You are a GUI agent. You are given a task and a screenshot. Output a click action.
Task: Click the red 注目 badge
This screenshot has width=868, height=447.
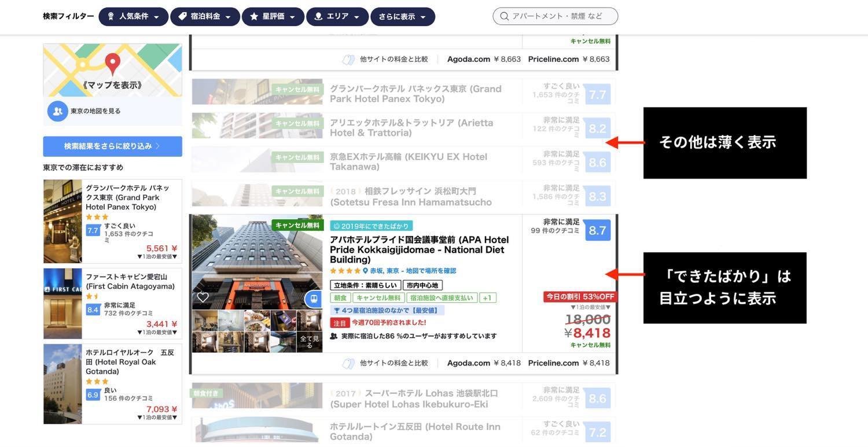[x=340, y=323]
